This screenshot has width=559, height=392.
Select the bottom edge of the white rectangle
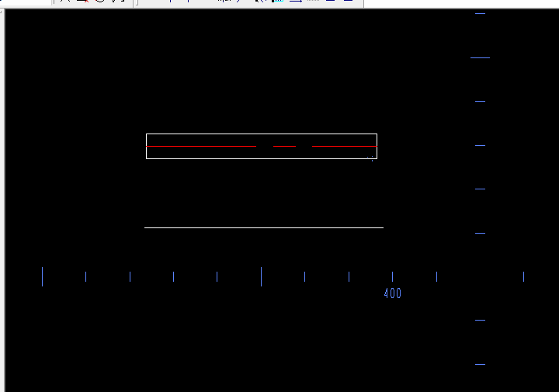pyautogui.click(x=261, y=158)
